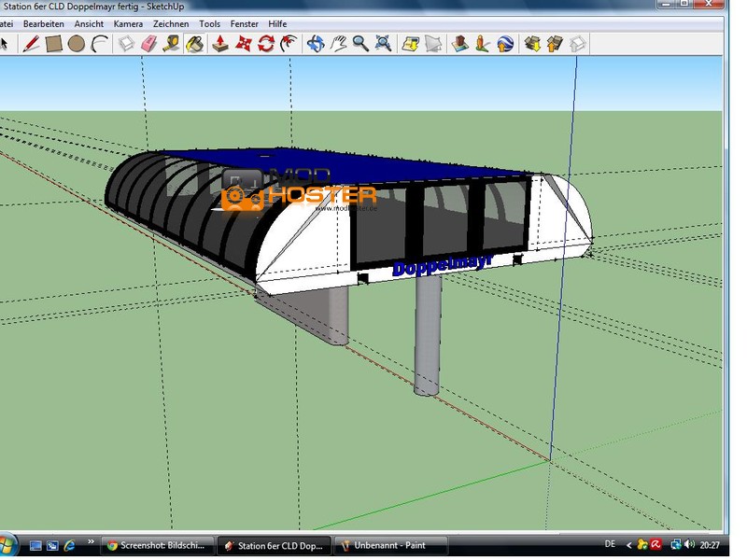The image size is (747, 560).
Task: Click the Share Model upload icon
Action: coord(555,44)
